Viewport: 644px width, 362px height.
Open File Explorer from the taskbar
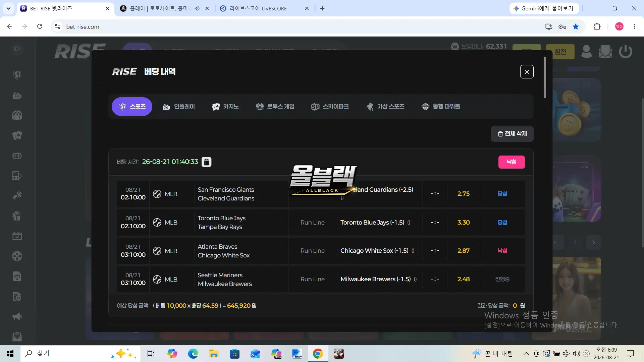(x=214, y=354)
